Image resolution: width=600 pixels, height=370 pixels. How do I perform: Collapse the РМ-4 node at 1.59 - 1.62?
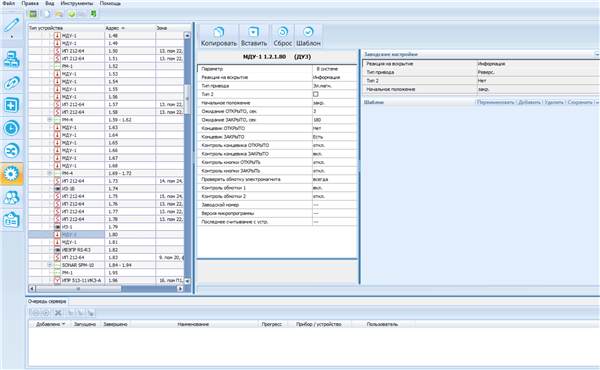click(x=49, y=120)
